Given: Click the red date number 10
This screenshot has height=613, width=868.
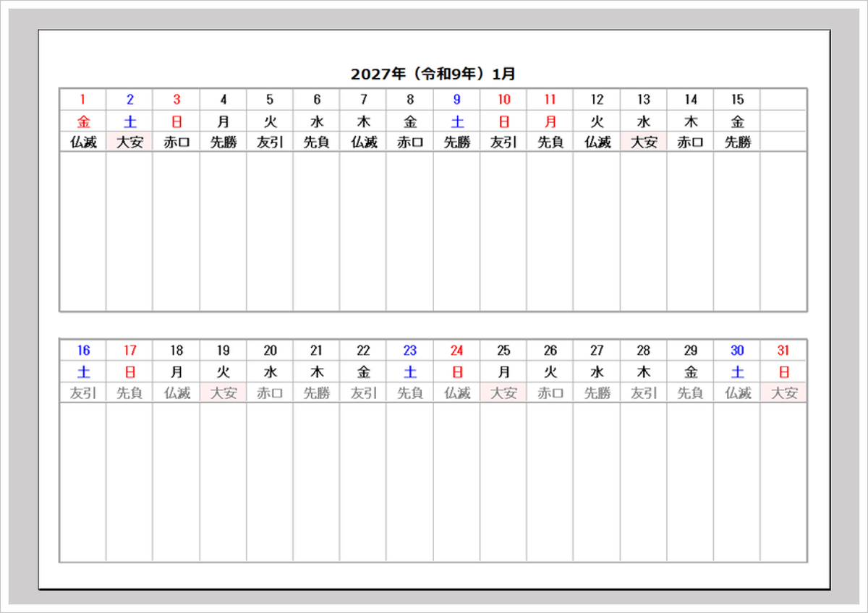Looking at the screenshot, I should tap(503, 100).
